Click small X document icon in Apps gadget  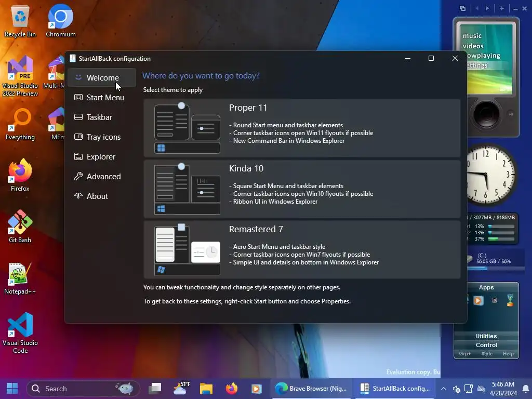495,300
